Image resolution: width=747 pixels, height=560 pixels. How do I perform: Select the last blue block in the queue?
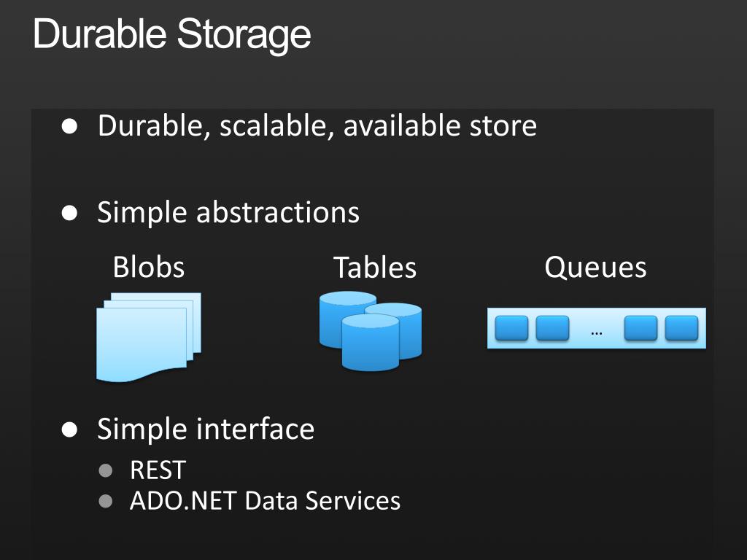pos(682,327)
